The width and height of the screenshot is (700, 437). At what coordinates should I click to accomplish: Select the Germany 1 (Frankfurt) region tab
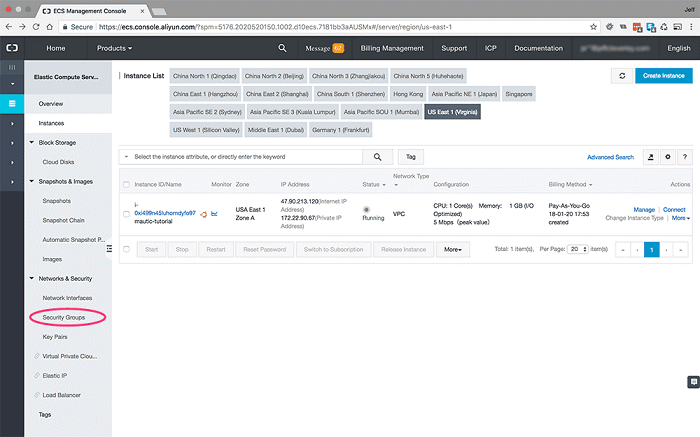[341, 130]
